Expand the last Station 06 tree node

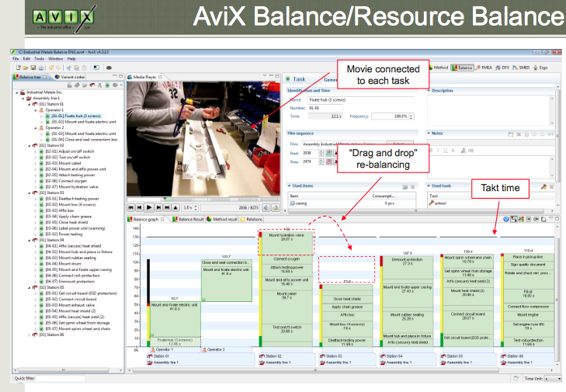coord(30,335)
